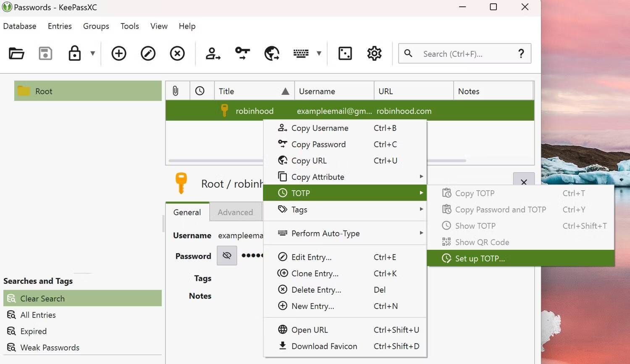The width and height of the screenshot is (630, 364).
Task: Open the Groups menu
Action: coord(96,26)
